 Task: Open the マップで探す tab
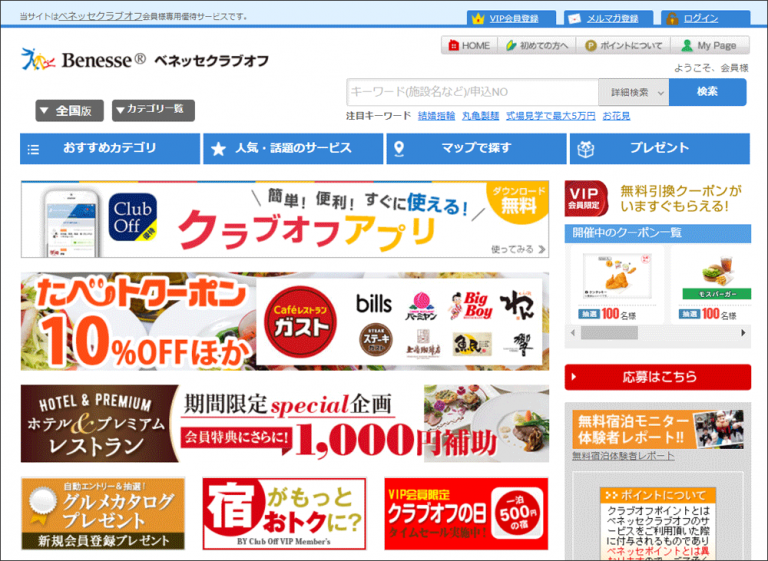click(476, 148)
